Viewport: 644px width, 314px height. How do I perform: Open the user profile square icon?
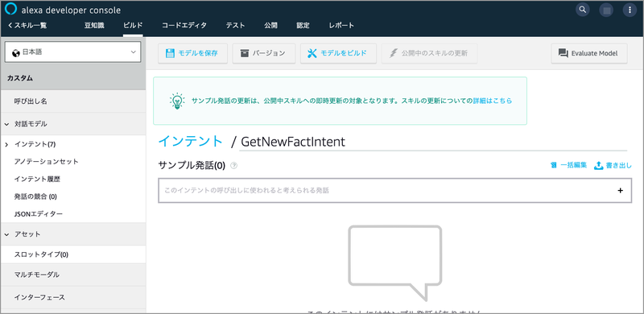[606, 10]
